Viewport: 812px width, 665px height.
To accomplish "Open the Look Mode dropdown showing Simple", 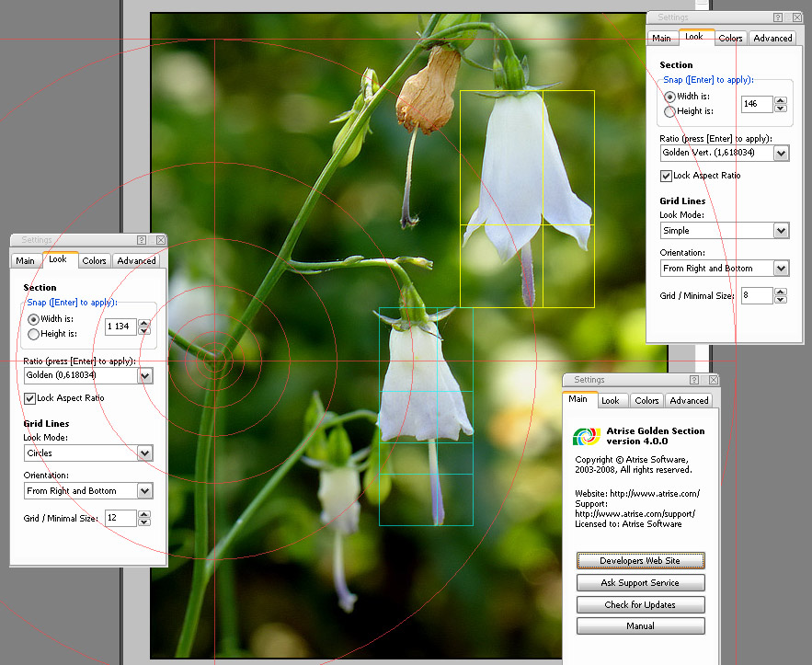I will click(x=781, y=231).
